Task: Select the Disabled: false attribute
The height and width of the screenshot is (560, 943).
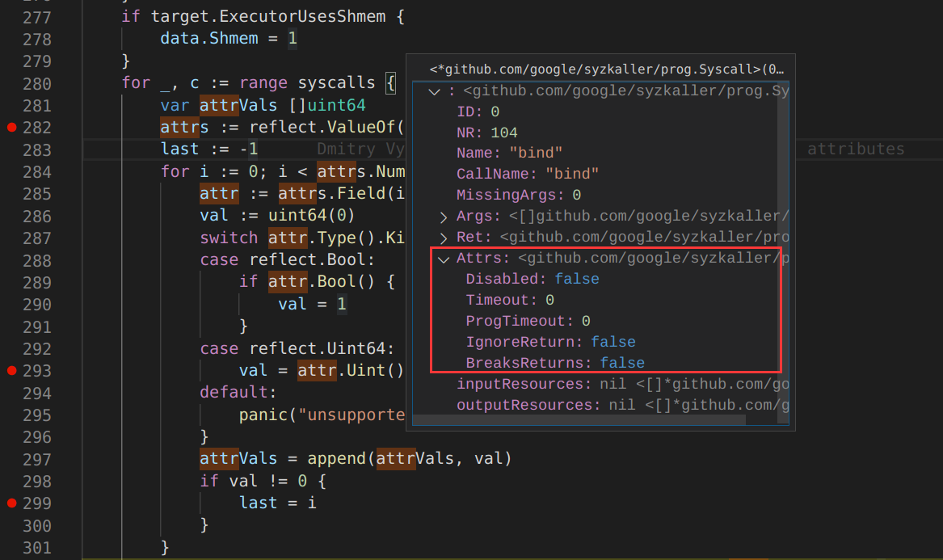Action: 532,279
